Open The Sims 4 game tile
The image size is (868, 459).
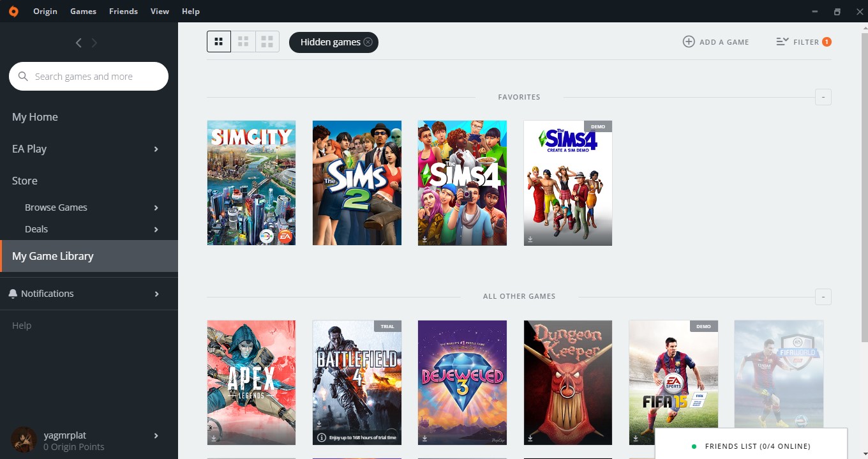[x=462, y=183]
